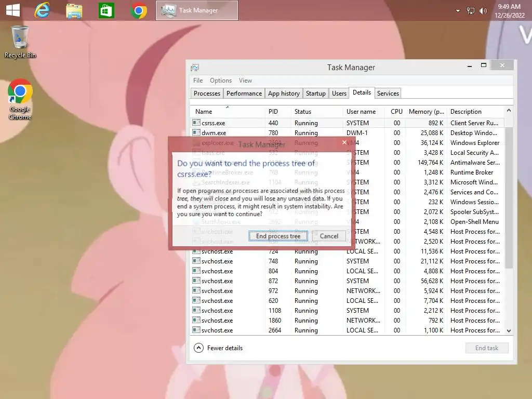Click the Task Manager title bar icon
The image size is (532, 399).
pos(195,68)
